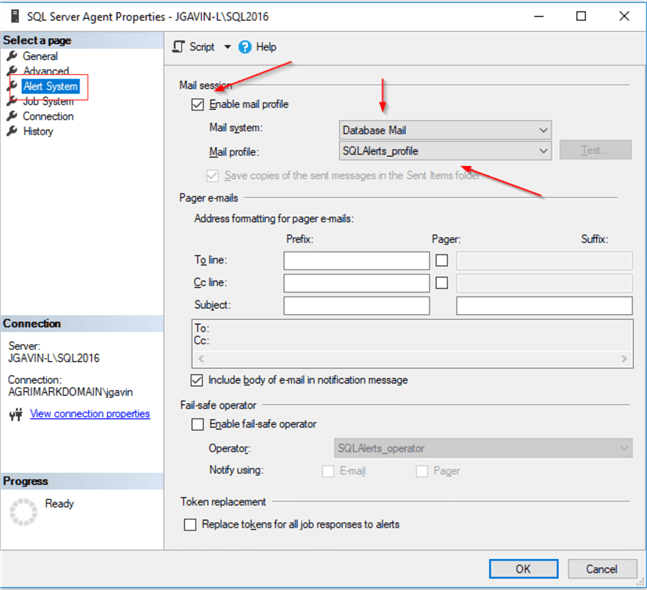Viewport: 647px width, 590px height.
Task: Click the To line prefix field
Action: point(356,260)
